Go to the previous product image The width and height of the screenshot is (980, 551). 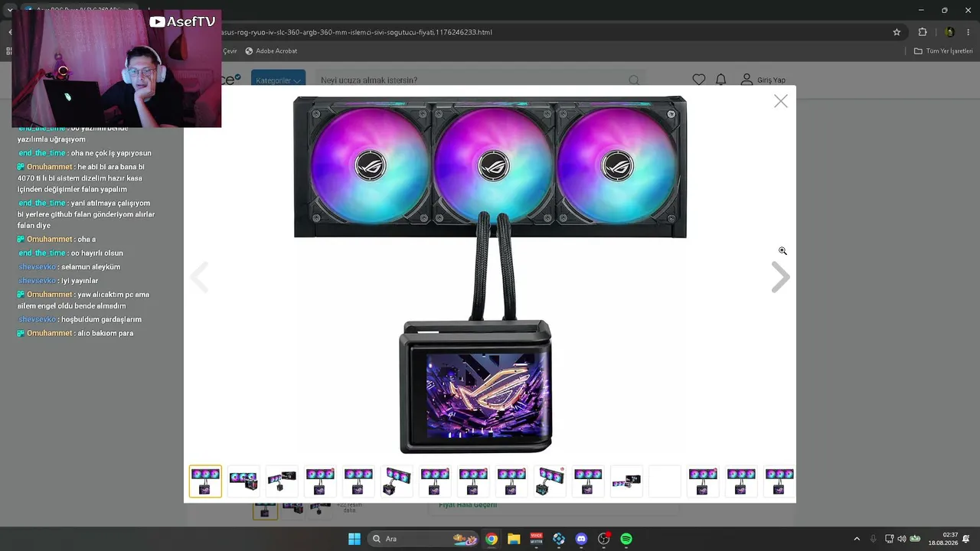pyautogui.click(x=199, y=277)
